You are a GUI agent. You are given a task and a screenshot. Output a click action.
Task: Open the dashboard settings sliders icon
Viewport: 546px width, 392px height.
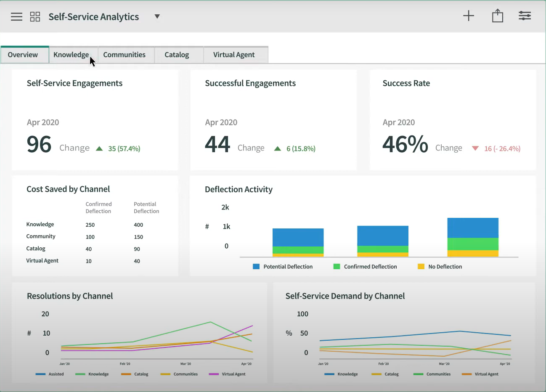tap(525, 16)
